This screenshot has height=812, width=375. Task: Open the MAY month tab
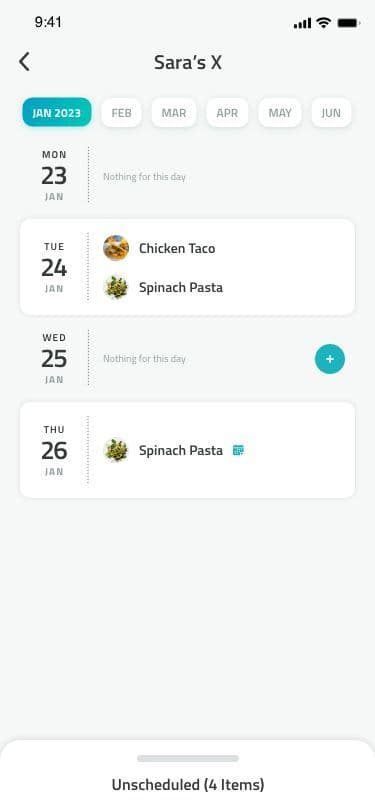(x=280, y=112)
